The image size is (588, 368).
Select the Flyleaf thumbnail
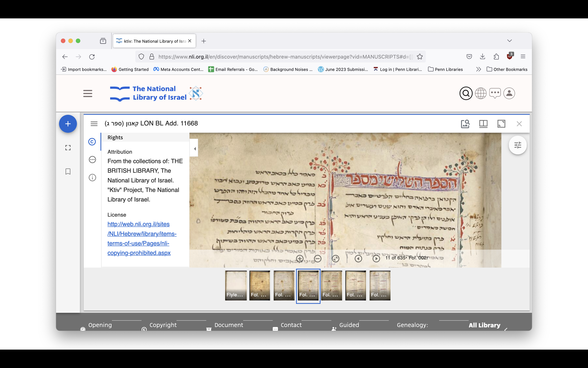tap(236, 285)
